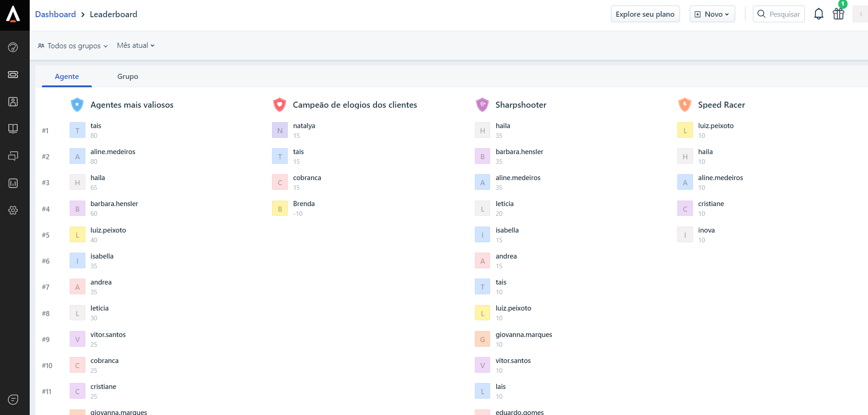Viewport: 868px width, 415px height.
Task: Open the gift icon with green badge
Action: point(838,14)
